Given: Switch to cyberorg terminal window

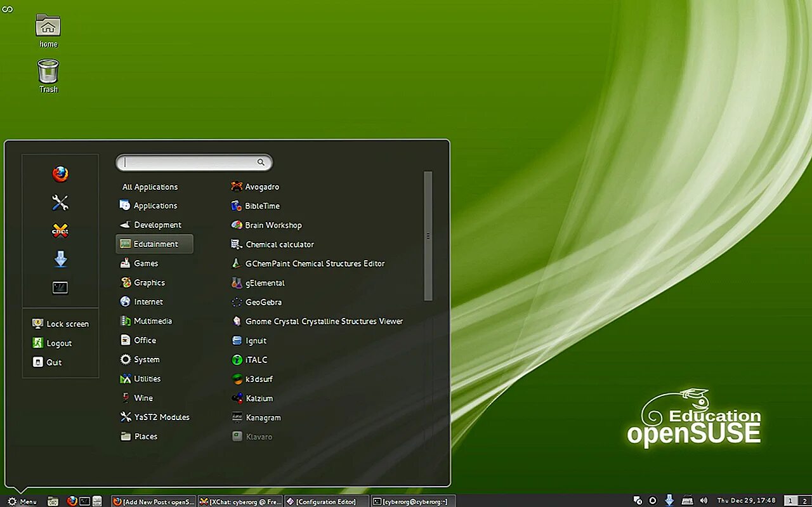Looking at the screenshot, I should click(x=413, y=501).
